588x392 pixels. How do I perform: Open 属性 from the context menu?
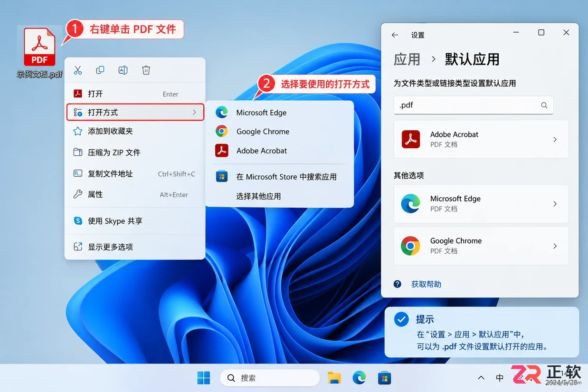click(135, 194)
